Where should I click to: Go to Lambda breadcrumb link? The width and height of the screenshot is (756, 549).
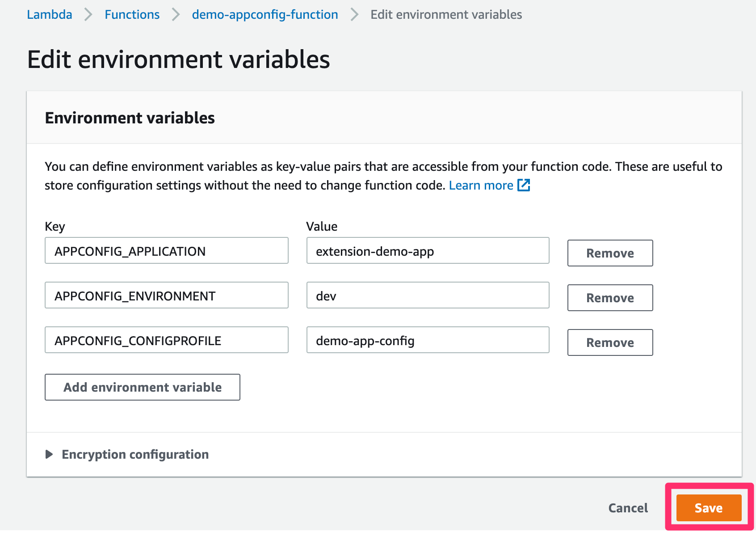(x=49, y=14)
